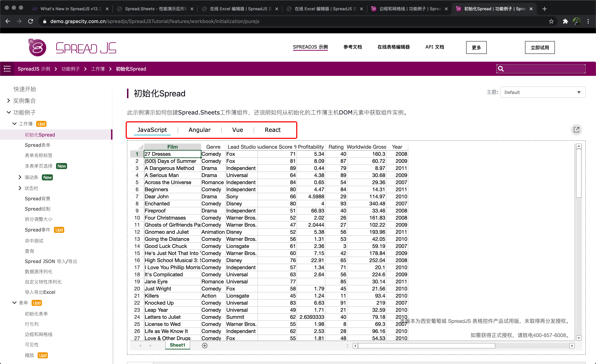Collapse the 表单 section

click(x=14, y=303)
